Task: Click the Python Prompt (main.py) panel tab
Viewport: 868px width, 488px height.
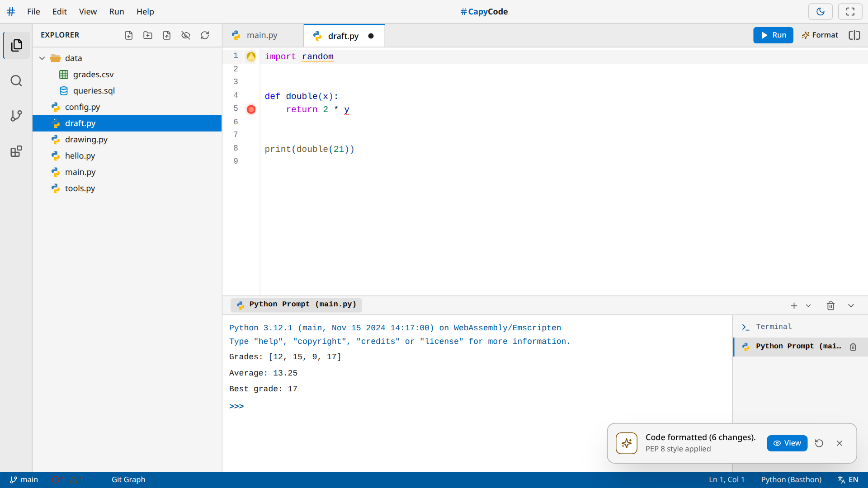Action: [297, 305]
